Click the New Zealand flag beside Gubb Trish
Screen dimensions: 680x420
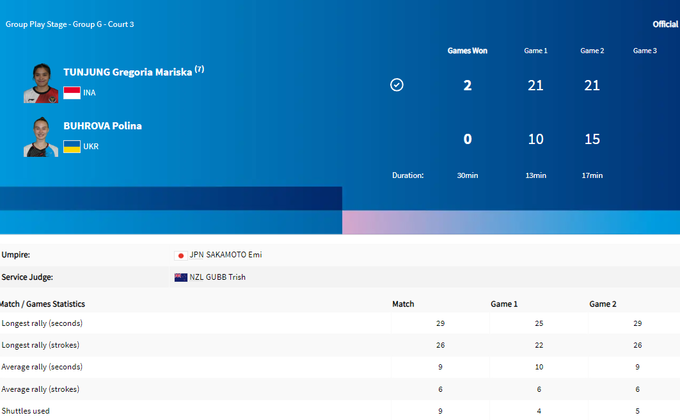pyautogui.click(x=181, y=277)
